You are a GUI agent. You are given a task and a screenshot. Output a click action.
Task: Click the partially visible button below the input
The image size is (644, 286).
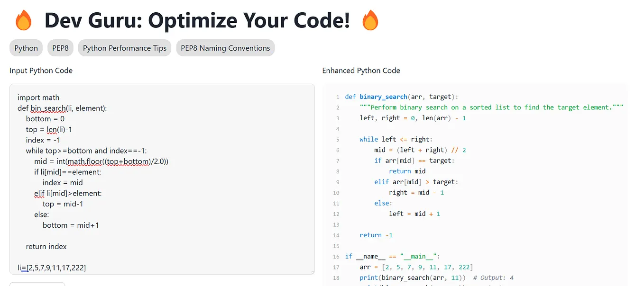coord(37,284)
